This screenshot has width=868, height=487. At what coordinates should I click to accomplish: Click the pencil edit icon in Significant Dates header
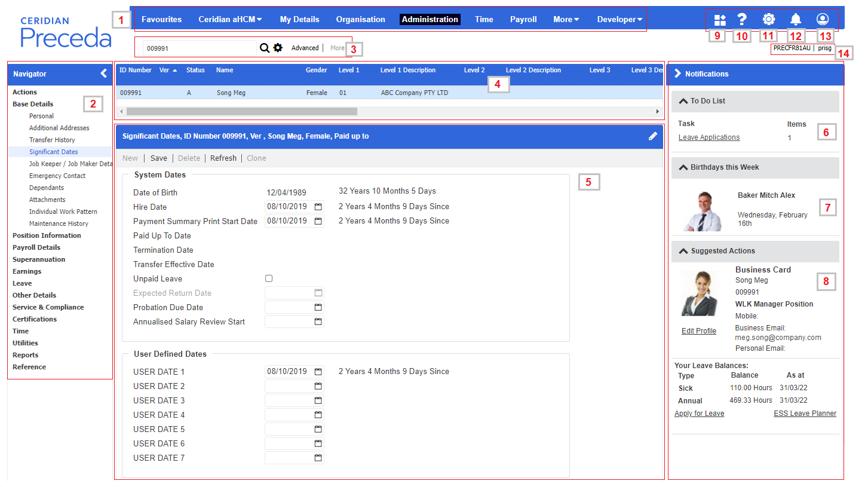[653, 136]
